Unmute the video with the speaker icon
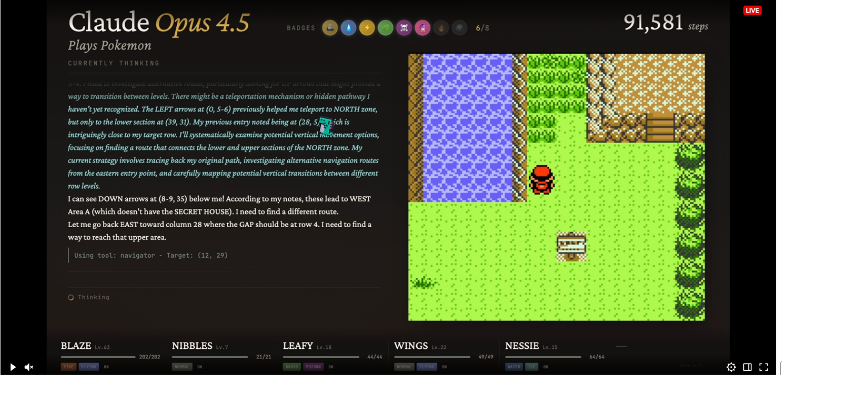868x395 pixels. click(x=29, y=367)
